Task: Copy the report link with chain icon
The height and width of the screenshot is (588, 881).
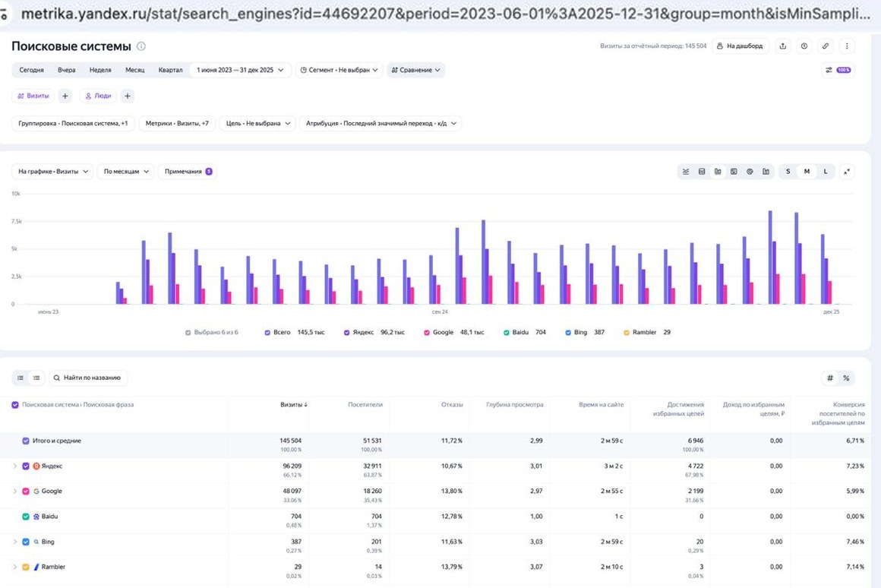Action: (x=826, y=46)
